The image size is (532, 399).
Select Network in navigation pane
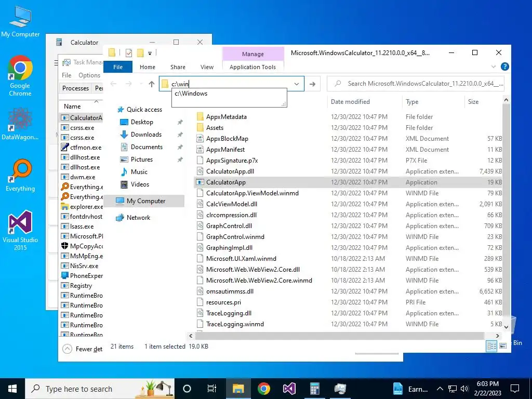138,218
